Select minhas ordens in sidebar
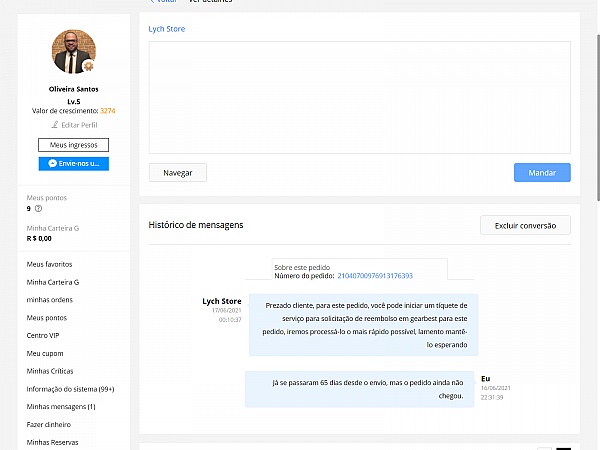This screenshot has width=600, height=450. pyautogui.click(x=50, y=300)
